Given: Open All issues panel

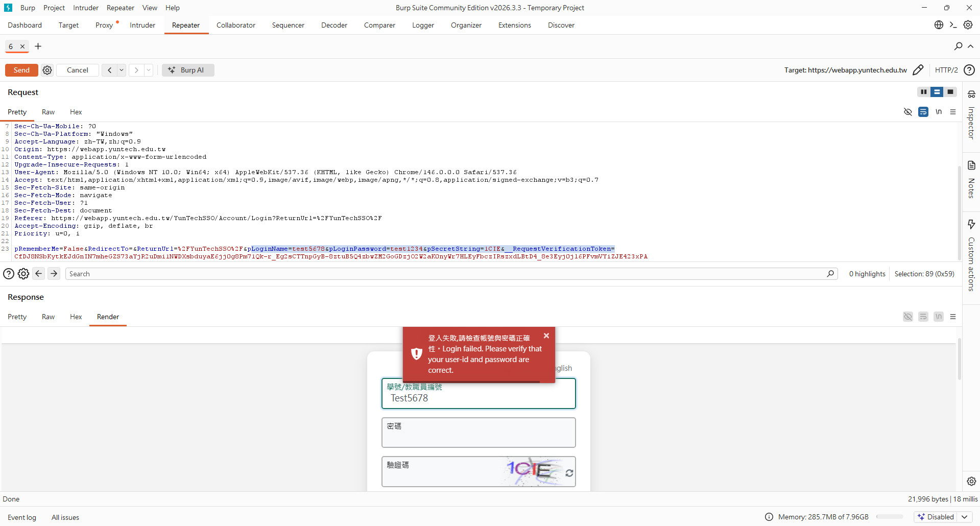Looking at the screenshot, I should tap(65, 517).
